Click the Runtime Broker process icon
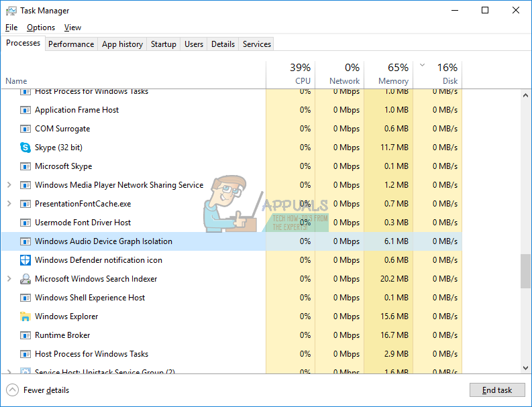This screenshot has width=532, height=407. tap(25, 335)
